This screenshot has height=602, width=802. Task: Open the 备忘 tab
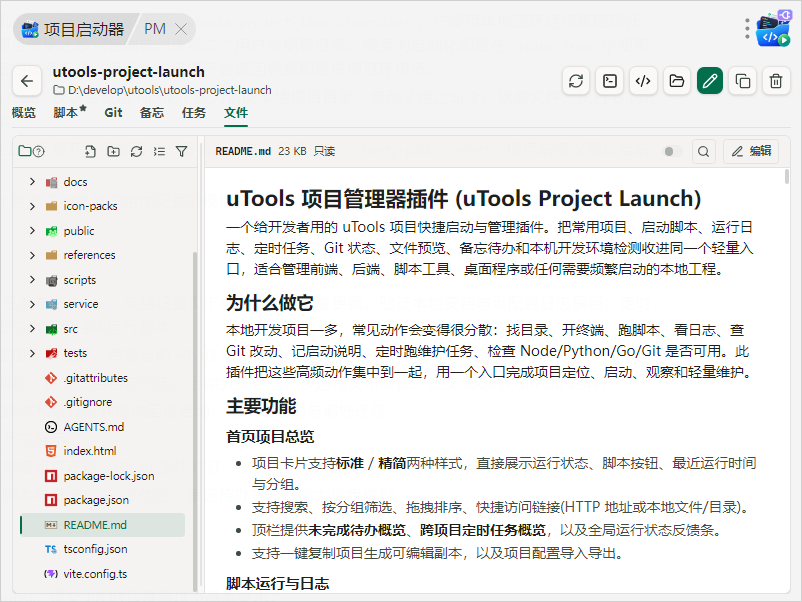(x=152, y=113)
